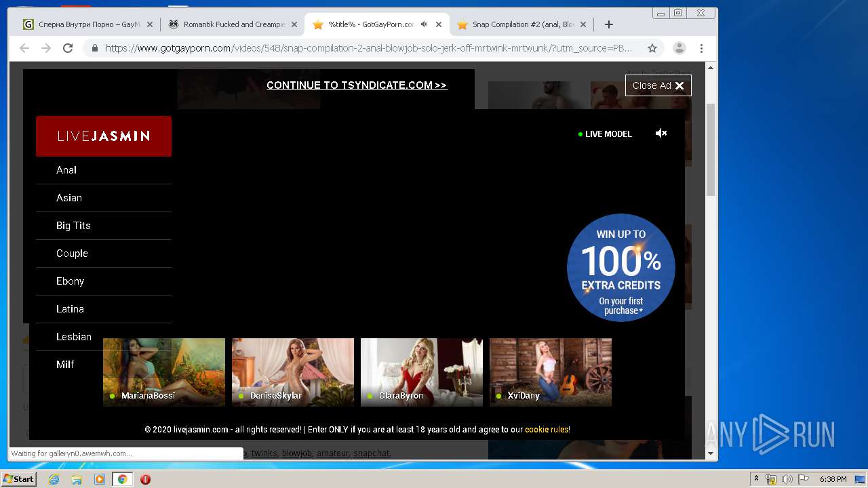Click the vertical scrollbar thumb
The height and width of the screenshot is (488, 868).
(x=711, y=149)
